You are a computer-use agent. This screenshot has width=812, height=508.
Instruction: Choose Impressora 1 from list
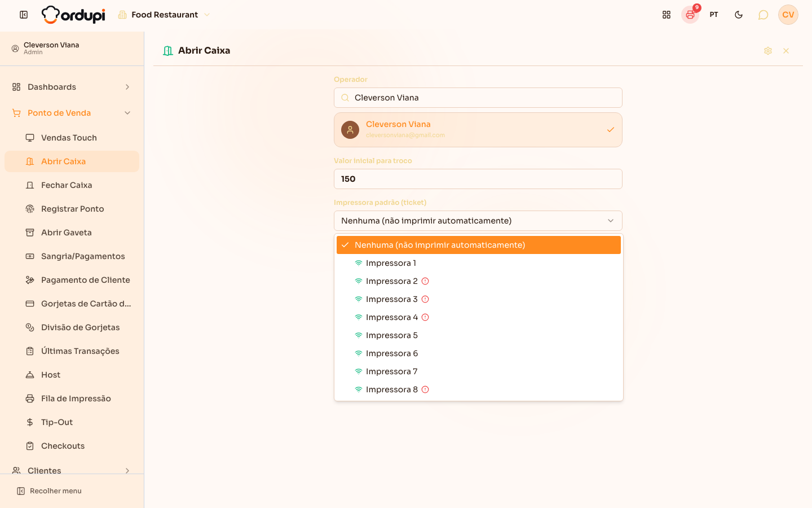pos(479,263)
